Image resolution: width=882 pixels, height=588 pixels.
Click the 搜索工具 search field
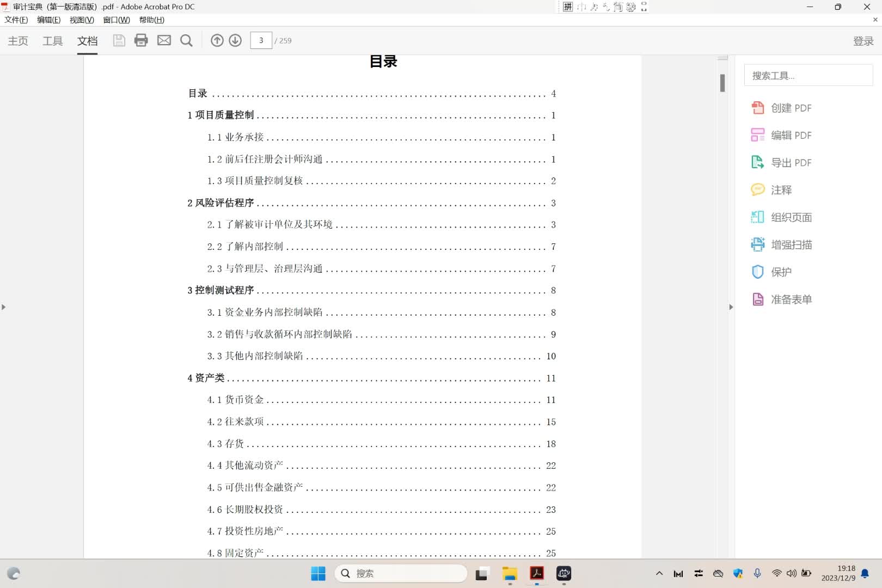click(x=808, y=75)
